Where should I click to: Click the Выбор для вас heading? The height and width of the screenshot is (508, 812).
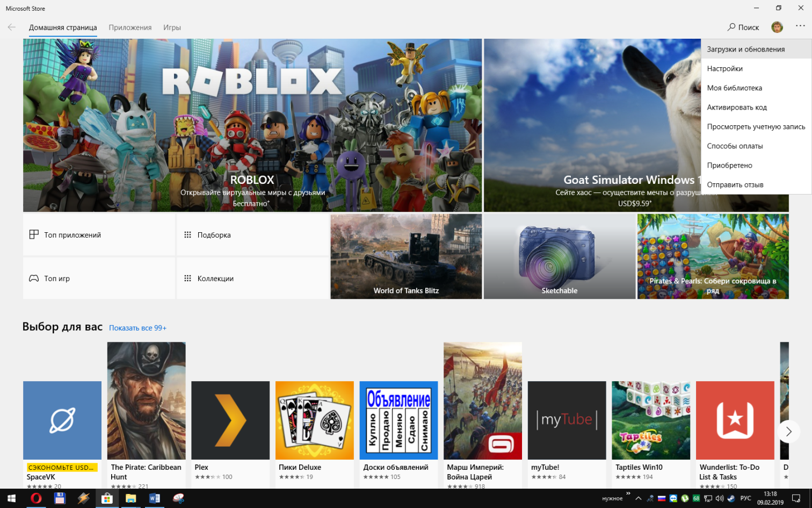click(62, 327)
